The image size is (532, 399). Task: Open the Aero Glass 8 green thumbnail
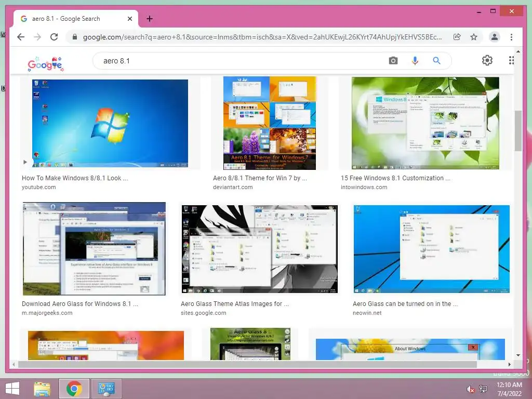click(x=250, y=344)
